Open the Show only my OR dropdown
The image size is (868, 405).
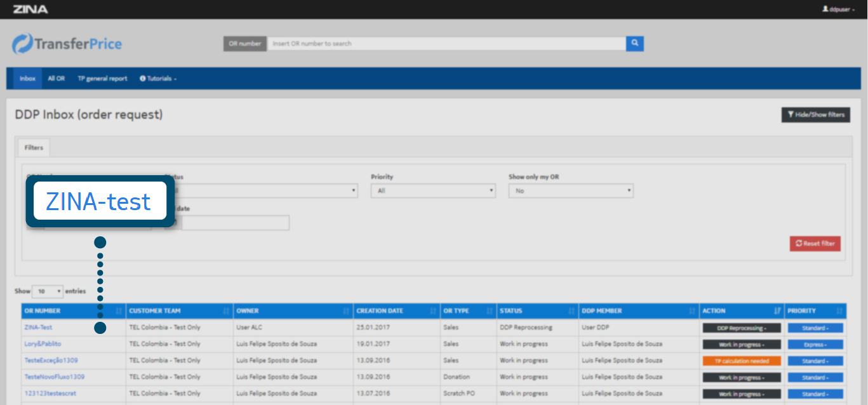pyautogui.click(x=570, y=190)
